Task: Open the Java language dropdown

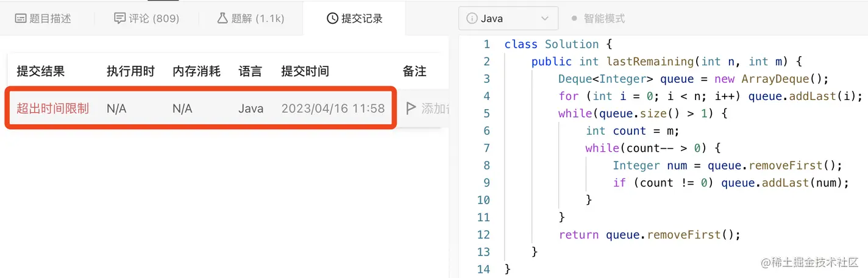Action: coord(508,18)
